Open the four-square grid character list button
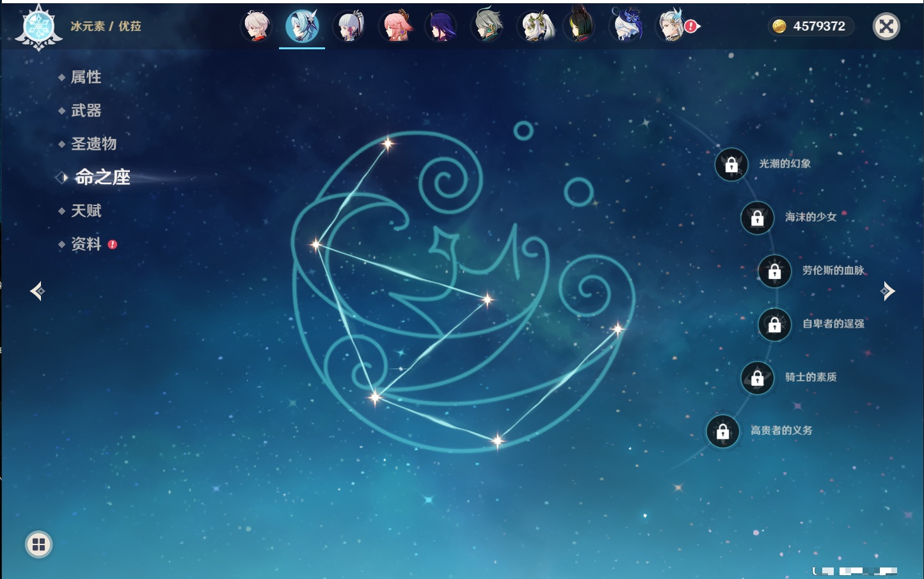The width and height of the screenshot is (924, 579). [38, 544]
